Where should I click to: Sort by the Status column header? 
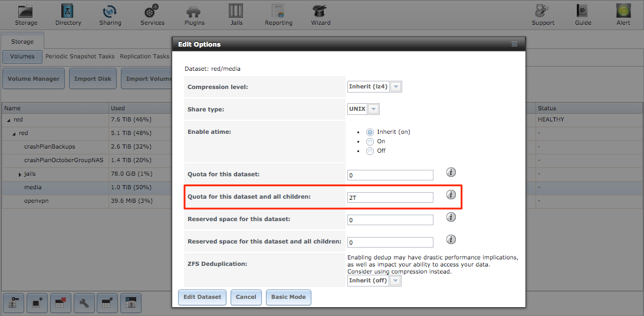[589, 108]
